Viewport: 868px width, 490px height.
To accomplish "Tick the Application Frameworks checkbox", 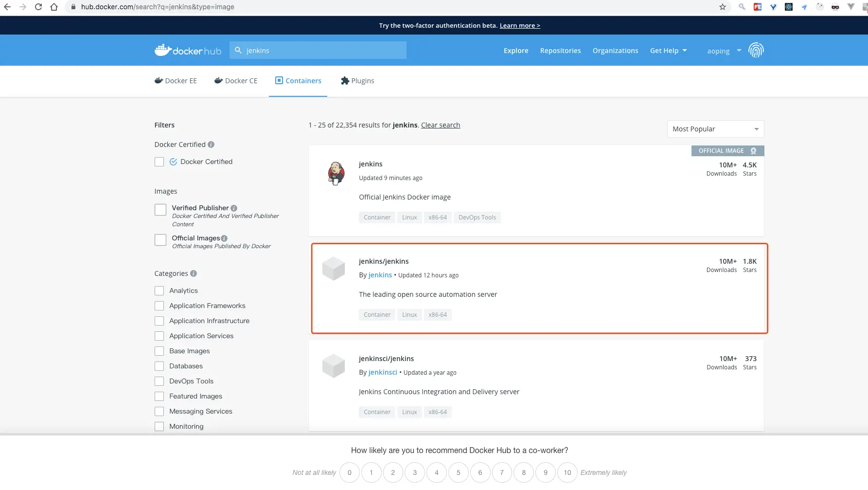I will point(159,306).
